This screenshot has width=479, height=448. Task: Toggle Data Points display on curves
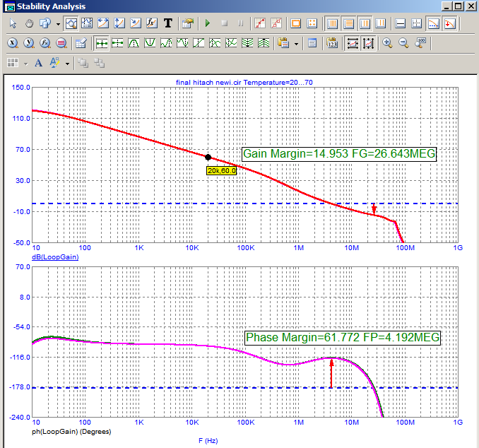coord(260,23)
